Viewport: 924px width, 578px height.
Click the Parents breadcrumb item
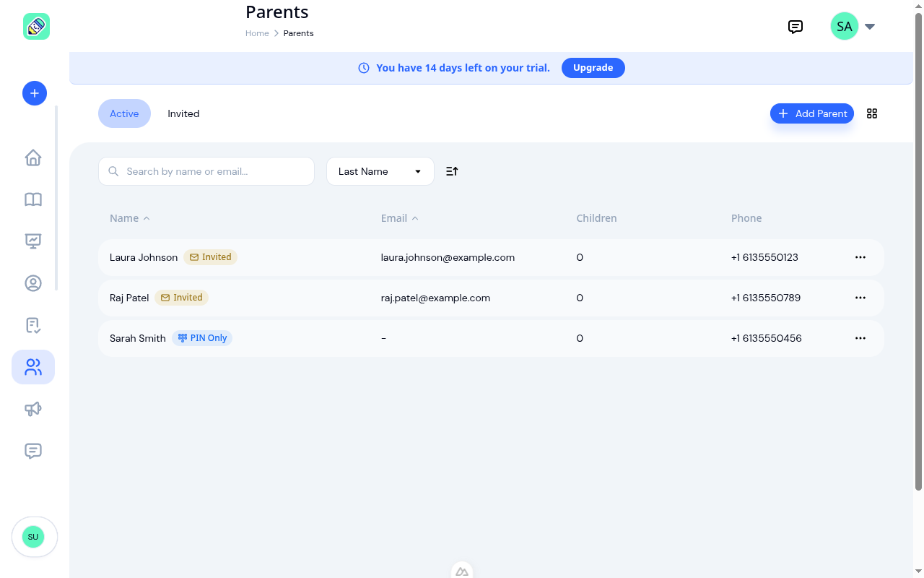point(298,33)
